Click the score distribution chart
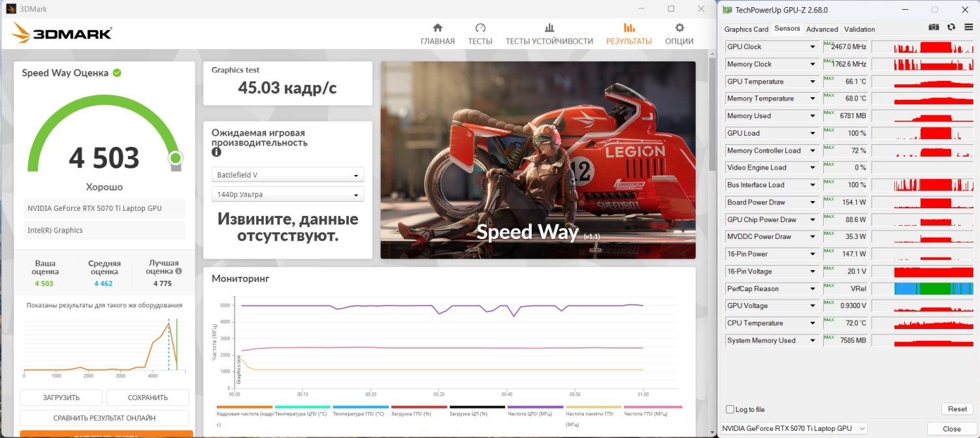Viewport: 980px width, 438px height. 105,346
